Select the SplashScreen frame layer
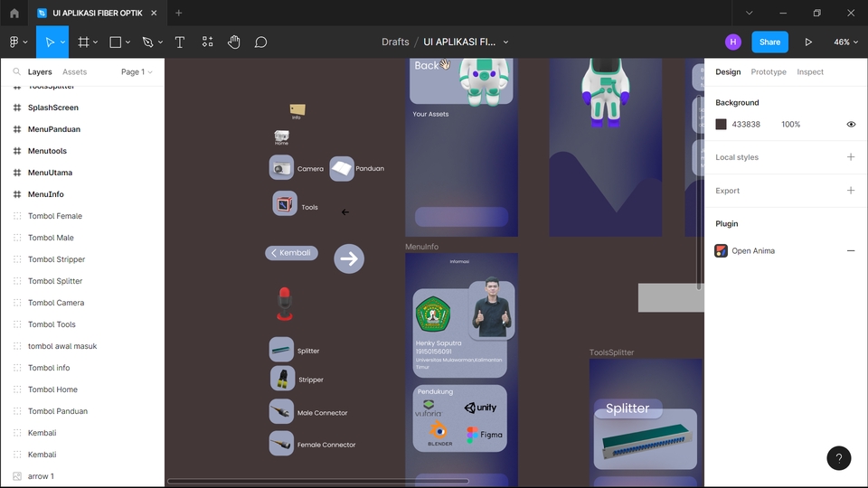 pos(53,108)
